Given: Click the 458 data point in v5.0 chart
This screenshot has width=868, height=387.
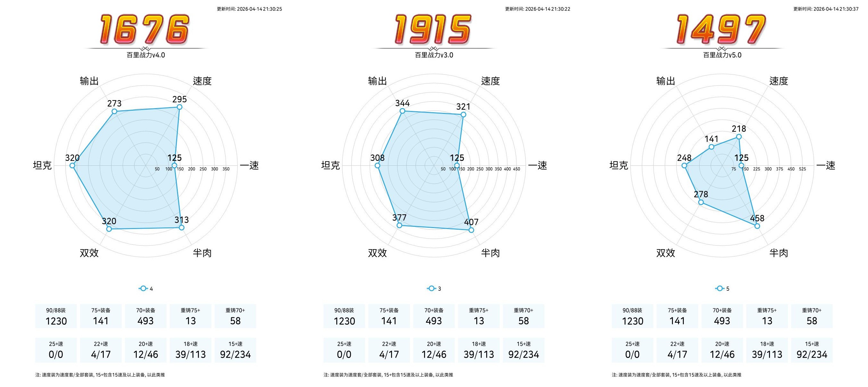Looking at the screenshot, I should [x=757, y=226].
